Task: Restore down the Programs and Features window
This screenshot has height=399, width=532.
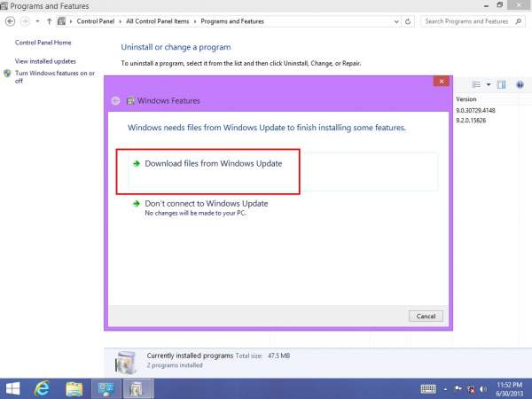Action: click(x=499, y=5)
